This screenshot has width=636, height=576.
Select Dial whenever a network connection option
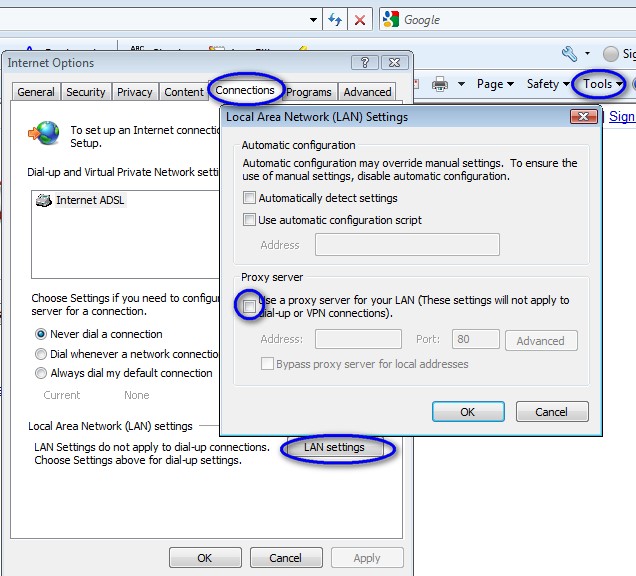tap(41, 354)
